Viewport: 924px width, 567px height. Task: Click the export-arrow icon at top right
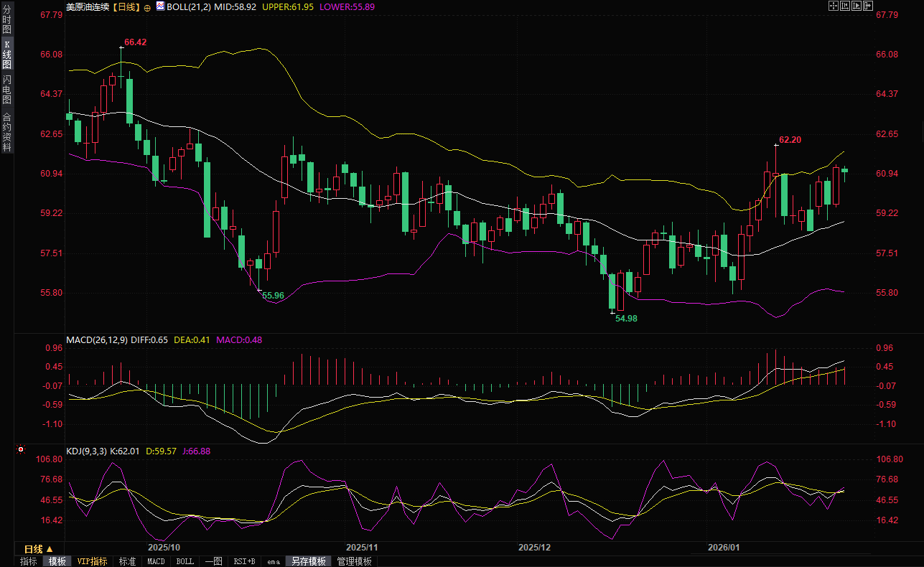868,6
